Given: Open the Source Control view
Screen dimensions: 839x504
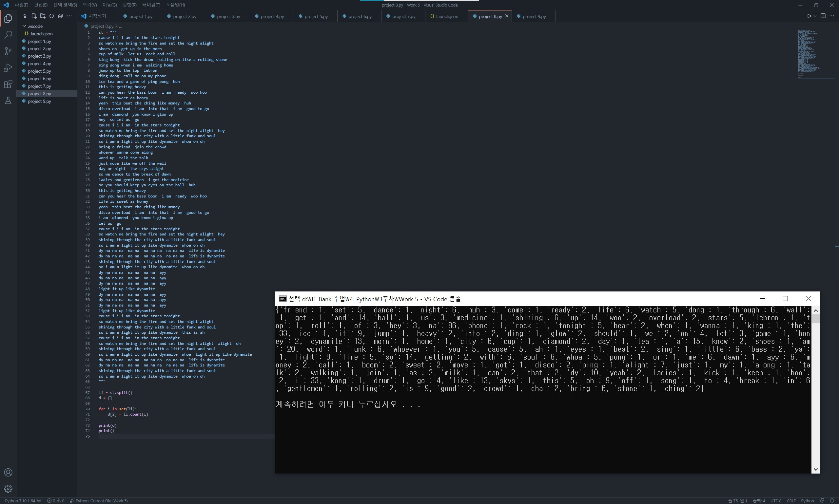Looking at the screenshot, I should coord(8,51).
